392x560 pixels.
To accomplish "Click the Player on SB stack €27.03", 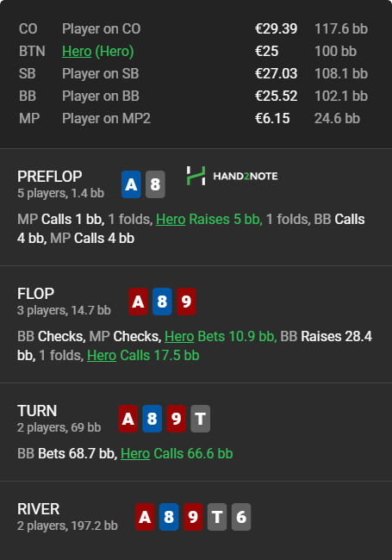I will tap(276, 74).
